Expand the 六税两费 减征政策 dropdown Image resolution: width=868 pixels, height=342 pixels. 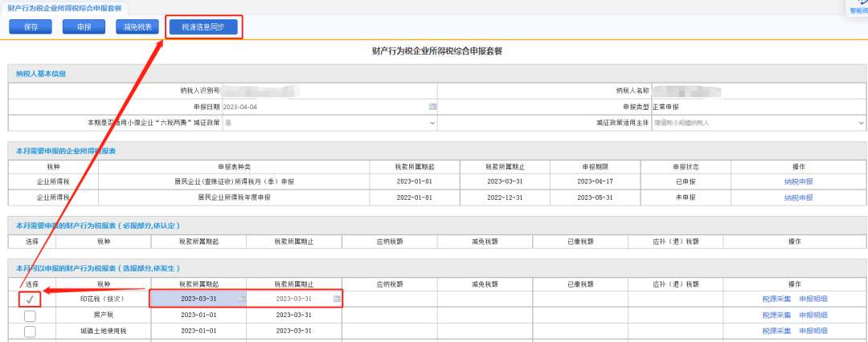(330, 123)
